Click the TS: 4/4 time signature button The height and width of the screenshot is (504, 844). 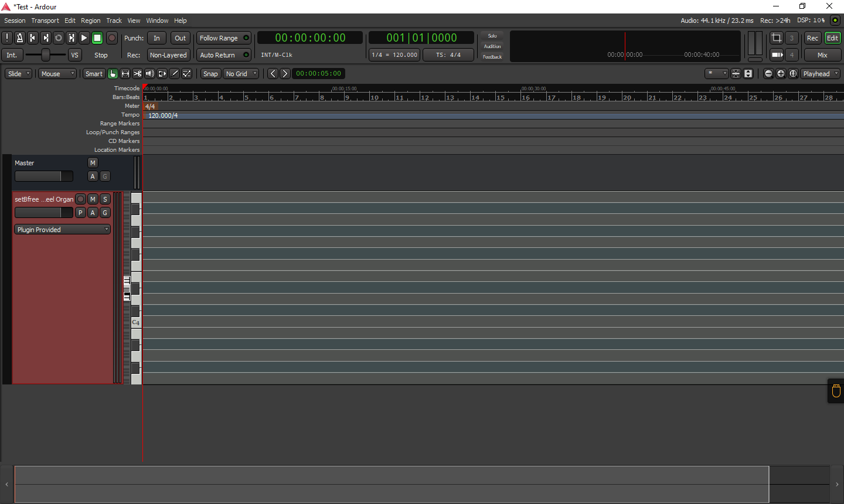(448, 55)
